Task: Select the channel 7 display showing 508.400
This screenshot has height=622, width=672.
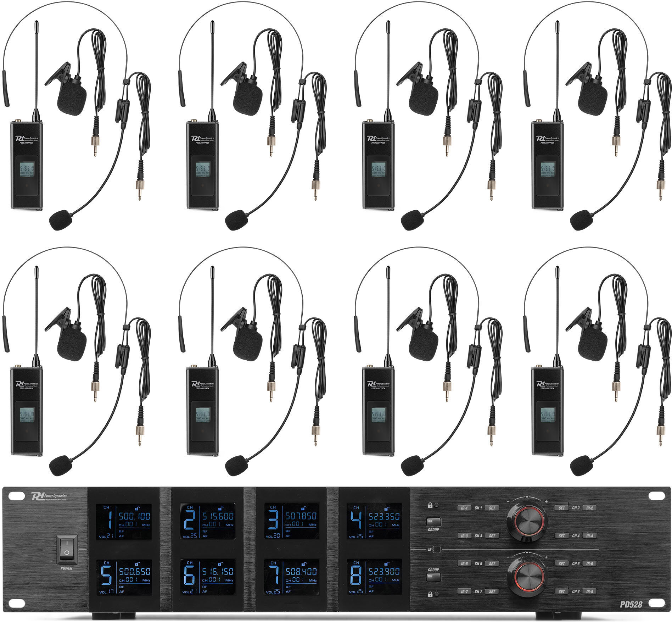Action: 291,577
